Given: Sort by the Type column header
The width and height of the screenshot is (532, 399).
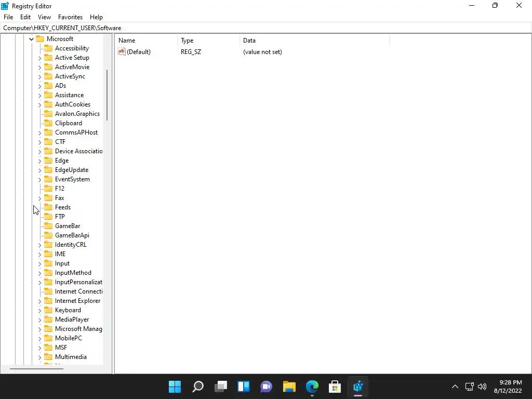Looking at the screenshot, I should coord(208,41).
